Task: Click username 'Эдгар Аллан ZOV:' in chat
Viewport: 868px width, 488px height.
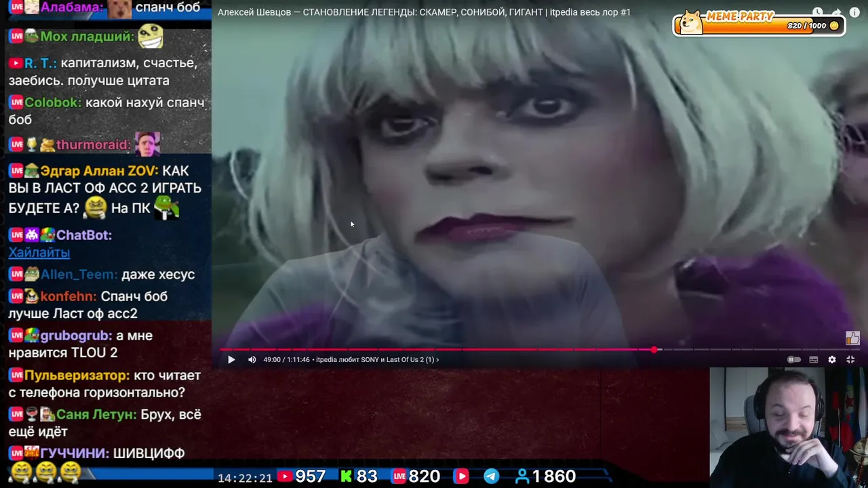Action: [99, 171]
